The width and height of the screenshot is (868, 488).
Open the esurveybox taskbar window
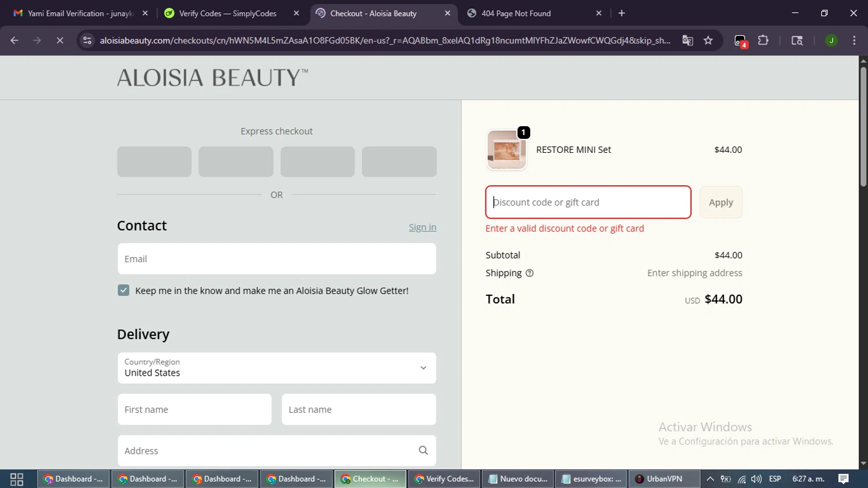pyautogui.click(x=591, y=479)
